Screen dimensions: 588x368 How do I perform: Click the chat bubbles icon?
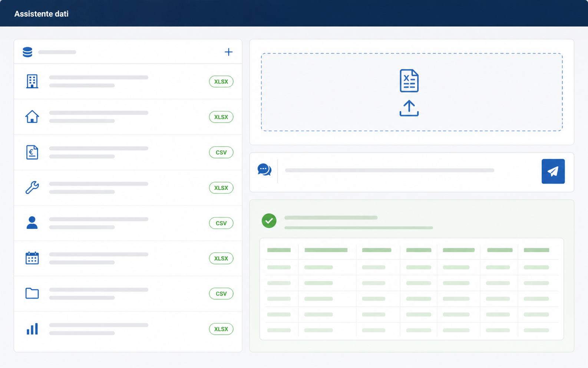point(264,170)
